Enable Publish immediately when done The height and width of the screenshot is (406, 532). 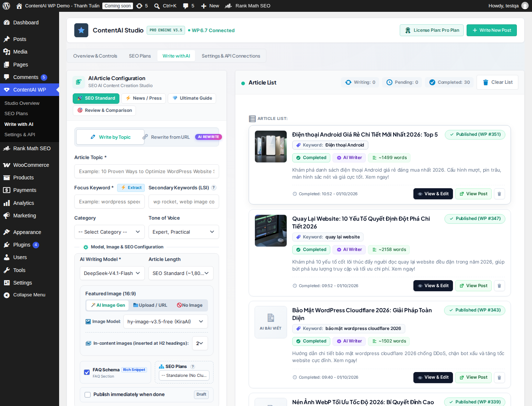[88, 395]
